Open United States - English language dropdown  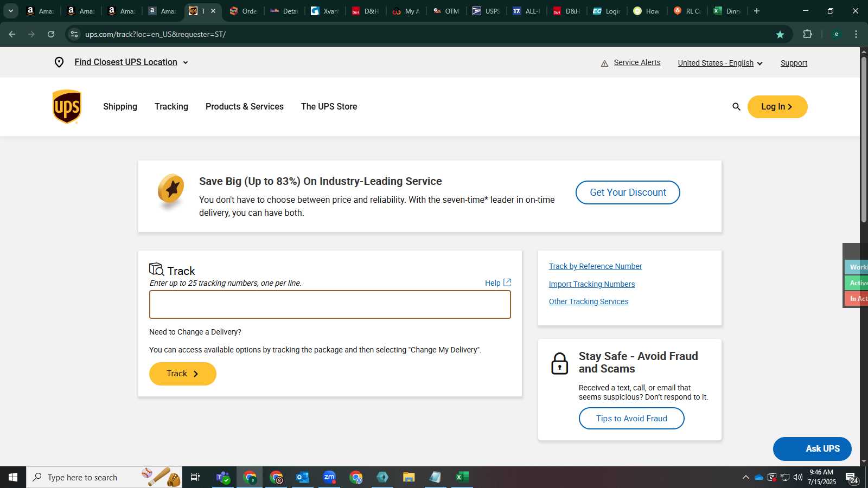pyautogui.click(x=720, y=63)
